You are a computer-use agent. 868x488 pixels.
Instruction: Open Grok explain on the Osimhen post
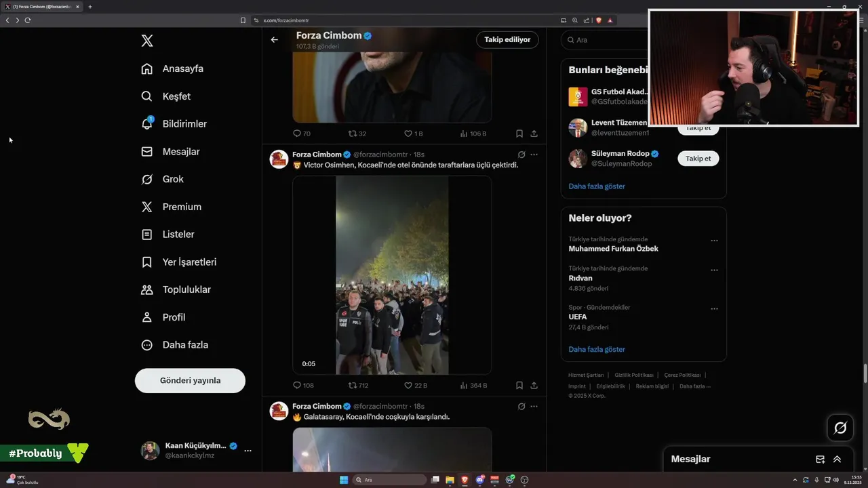click(521, 155)
